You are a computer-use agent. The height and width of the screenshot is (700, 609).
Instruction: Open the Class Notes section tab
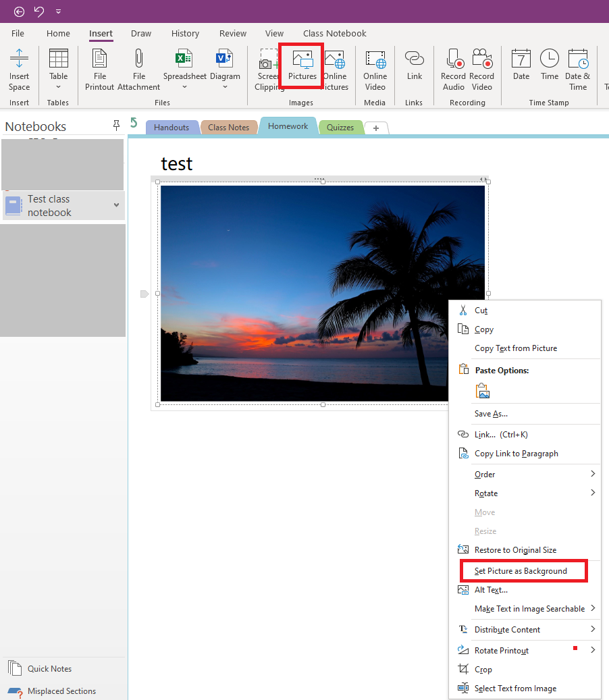229,127
